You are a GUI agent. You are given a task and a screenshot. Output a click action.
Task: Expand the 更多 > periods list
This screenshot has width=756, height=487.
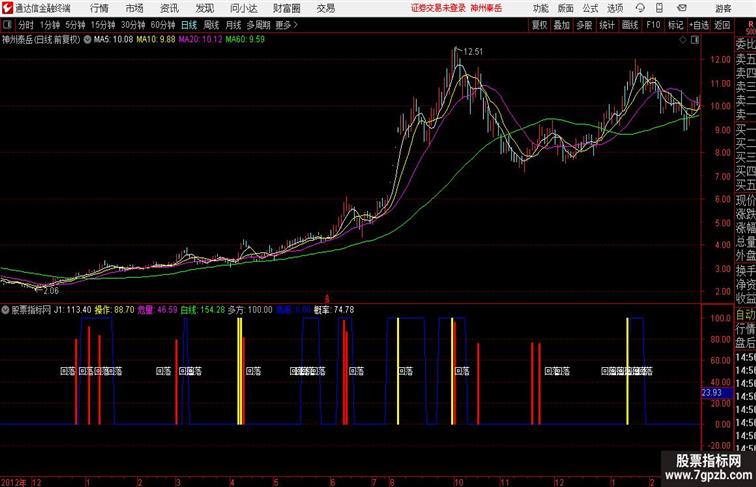click(287, 25)
